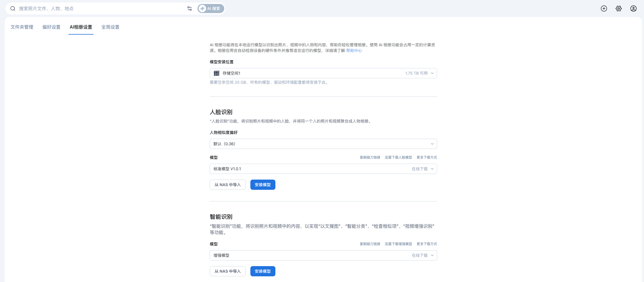Click 复制磁力链接 in 人脸识别 section
Viewport: 644px width, 282px height.
click(370, 157)
